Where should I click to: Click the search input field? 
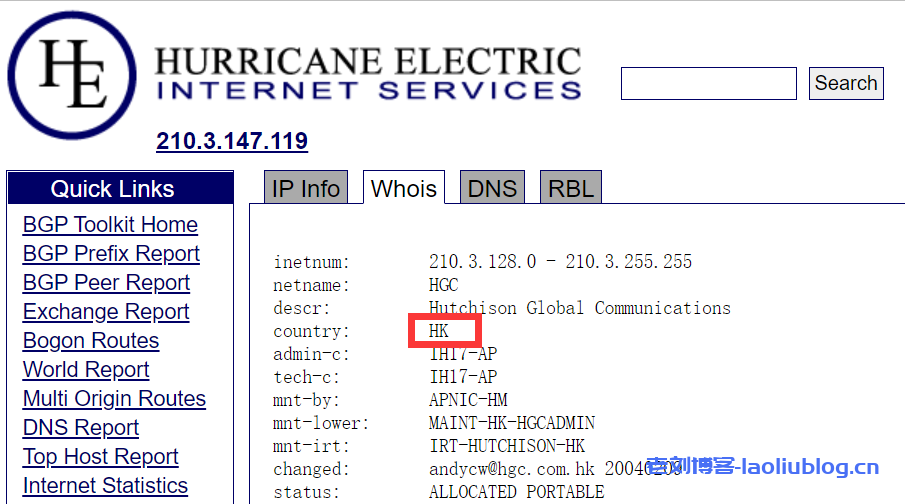coord(708,84)
